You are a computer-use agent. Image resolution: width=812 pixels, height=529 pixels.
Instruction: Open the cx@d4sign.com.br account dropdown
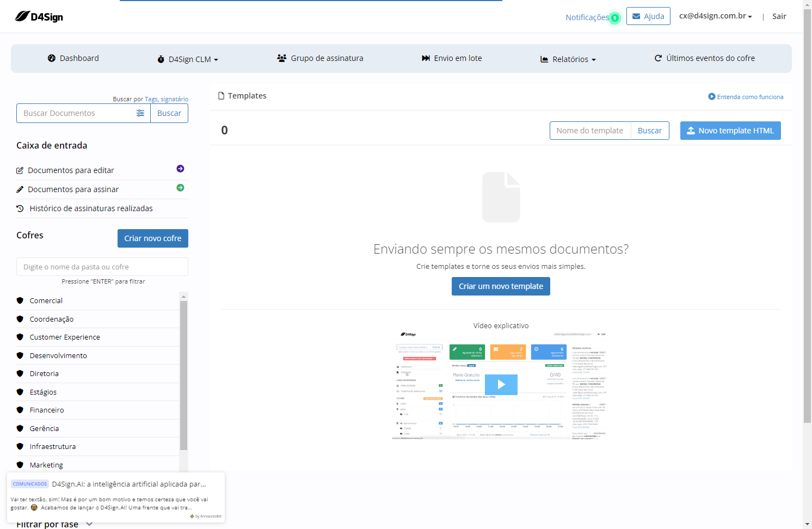tap(715, 16)
